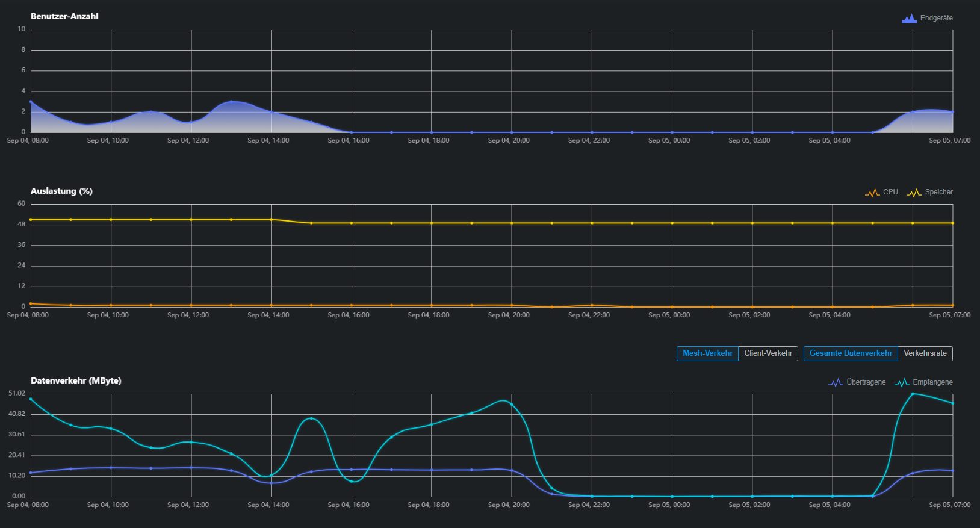Click the 10 axis label on Benutzer-Anzahl chart
The image size is (980, 528).
click(x=22, y=29)
